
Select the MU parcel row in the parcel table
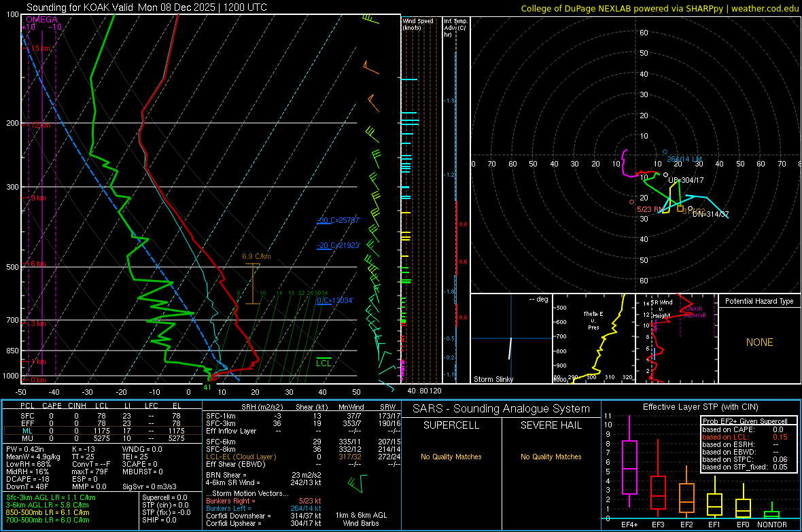tap(103, 438)
